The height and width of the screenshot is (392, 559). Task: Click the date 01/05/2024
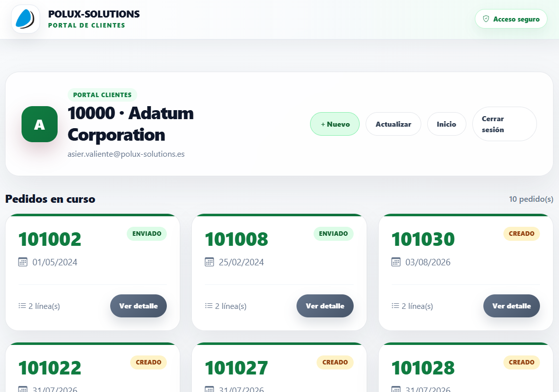coord(55,262)
